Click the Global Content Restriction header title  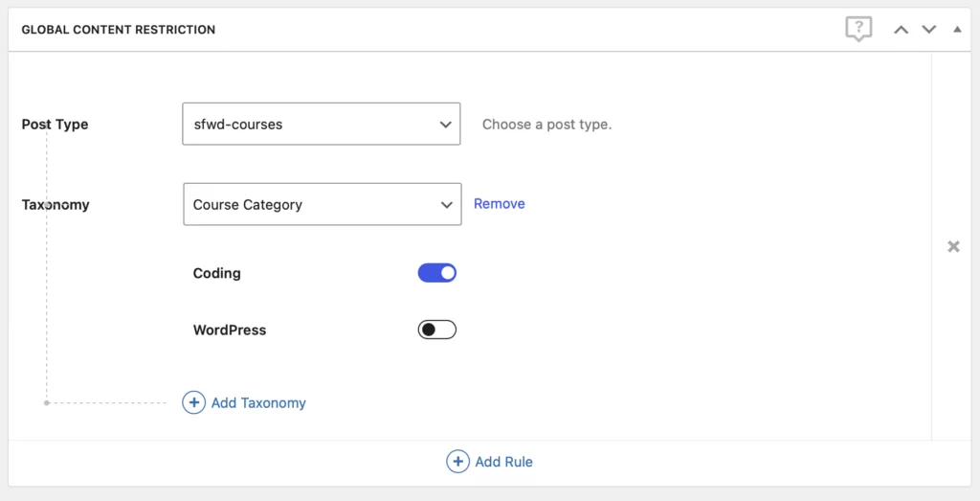[x=119, y=30]
